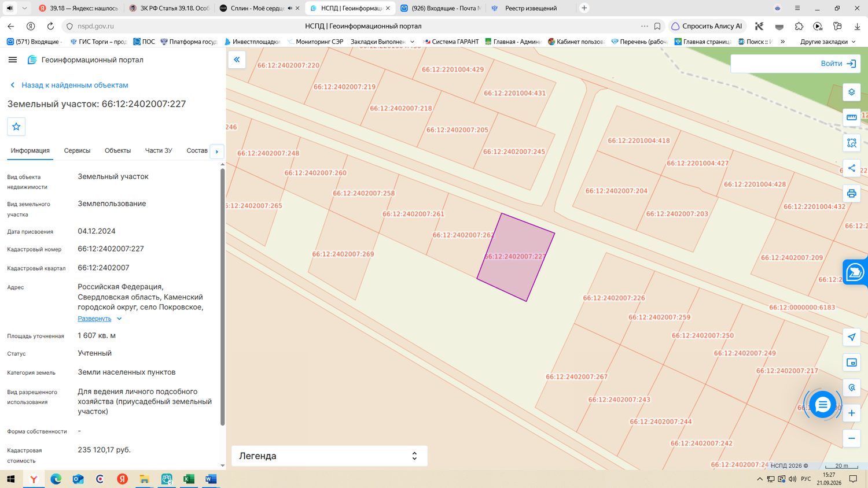Show hidden system tray icons

pyautogui.click(x=759, y=479)
